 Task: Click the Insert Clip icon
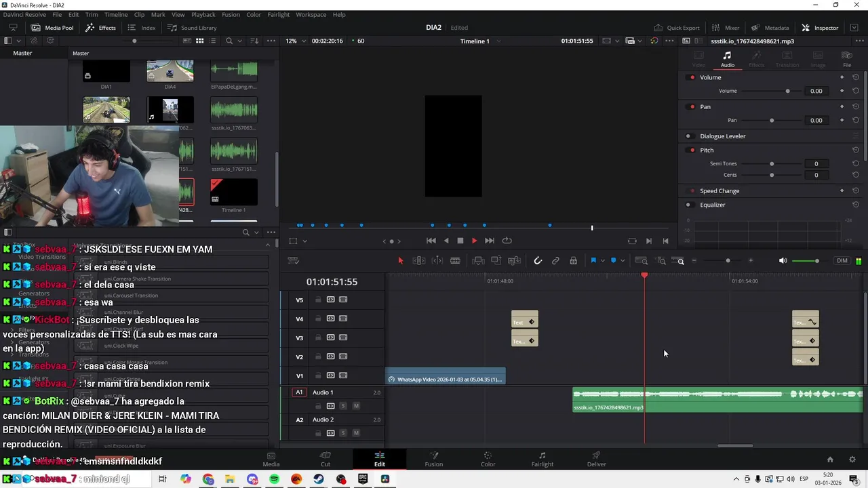(478, 261)
